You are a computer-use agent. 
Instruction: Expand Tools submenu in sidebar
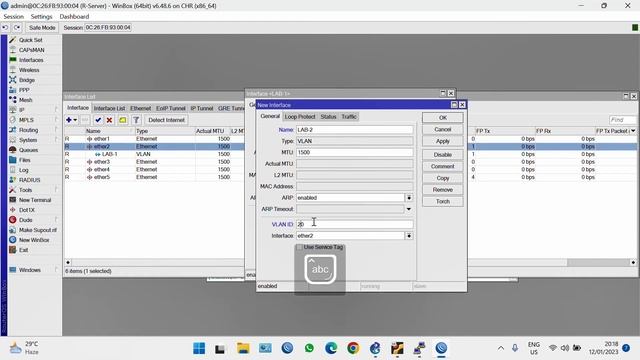click(56, 190)
